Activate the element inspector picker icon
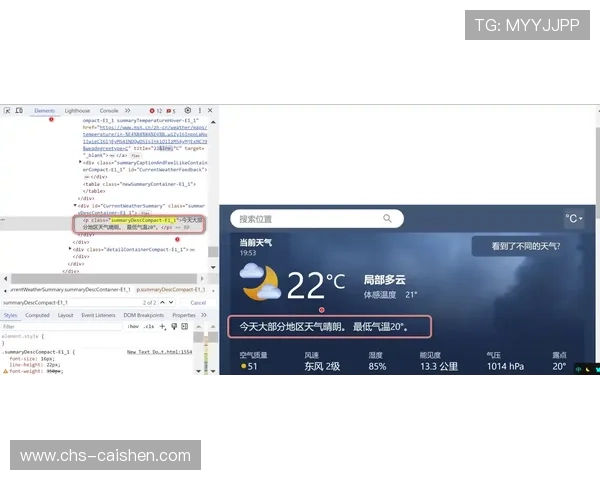This screenshot has width=600, height=480. click(7, 111)
